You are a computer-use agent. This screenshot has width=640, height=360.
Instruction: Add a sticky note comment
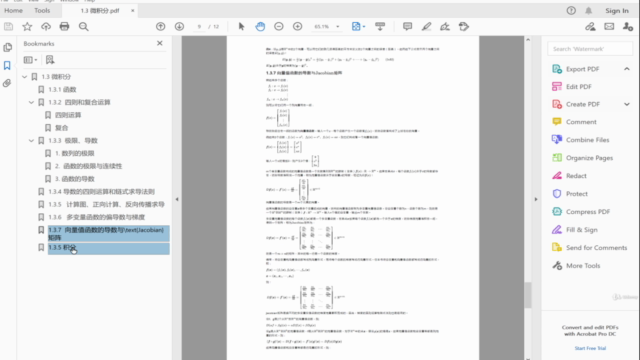pos(407,27)
